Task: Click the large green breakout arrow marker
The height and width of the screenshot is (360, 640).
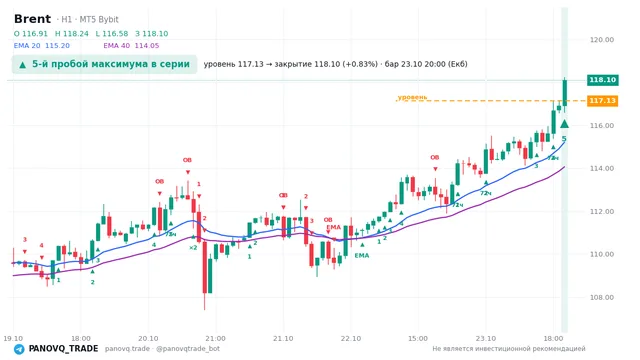Action: pyautogui.click(x=564, y=124)
